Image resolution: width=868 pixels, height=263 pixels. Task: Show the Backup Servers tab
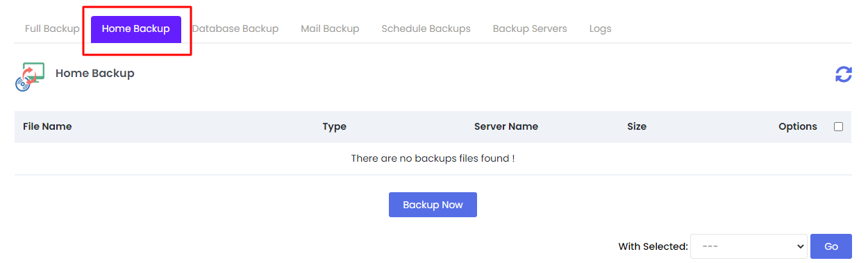530,29
